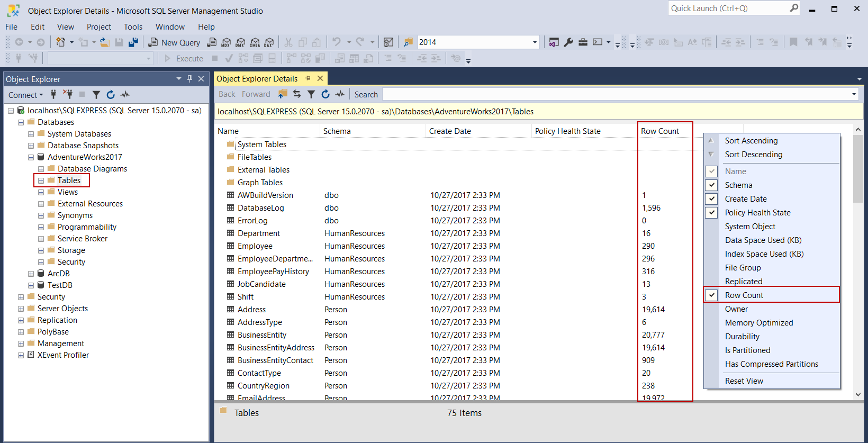868x443 pixels.
Task: Click the Synchronize icon in Object Explorer Details
Action: pos(297,94)
